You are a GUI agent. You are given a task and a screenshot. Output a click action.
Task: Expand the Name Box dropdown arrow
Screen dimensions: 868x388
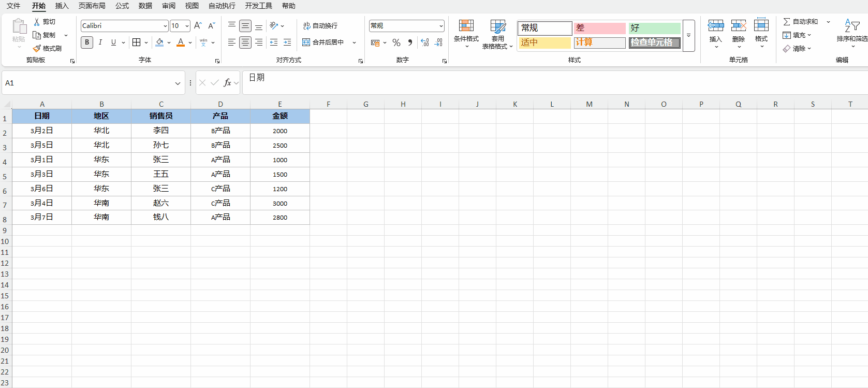(178, 83)
